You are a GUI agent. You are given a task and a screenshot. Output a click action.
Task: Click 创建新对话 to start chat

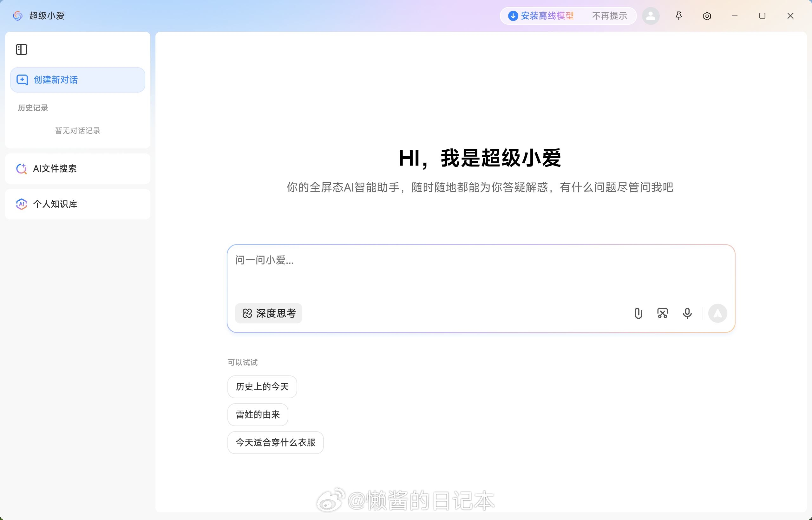point(78,80)
